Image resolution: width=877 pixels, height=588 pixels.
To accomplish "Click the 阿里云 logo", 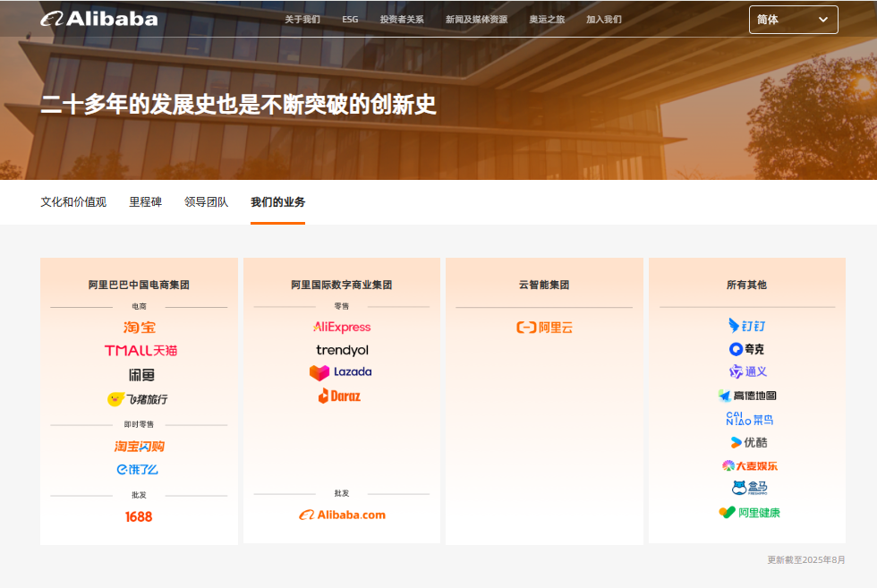I will coord(545,328).
